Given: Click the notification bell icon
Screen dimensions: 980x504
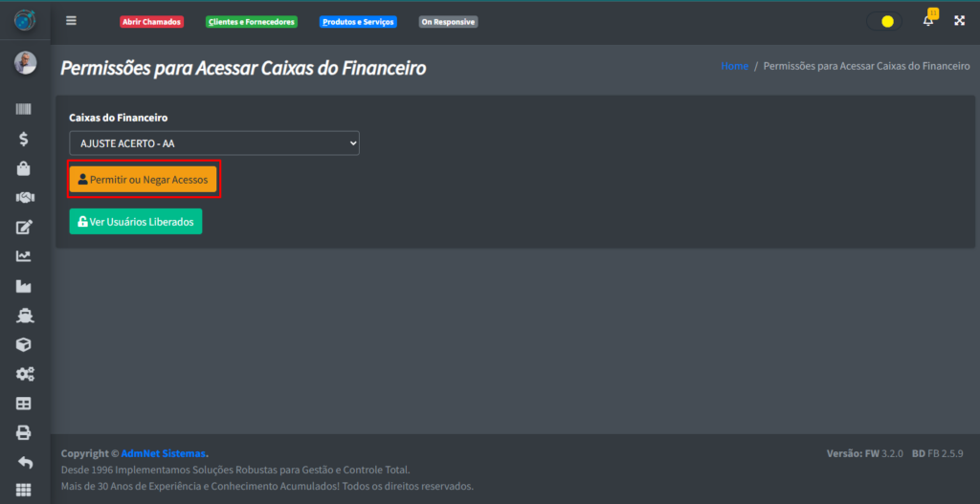Looking at the screenshot, I should [x=927, y=21].
